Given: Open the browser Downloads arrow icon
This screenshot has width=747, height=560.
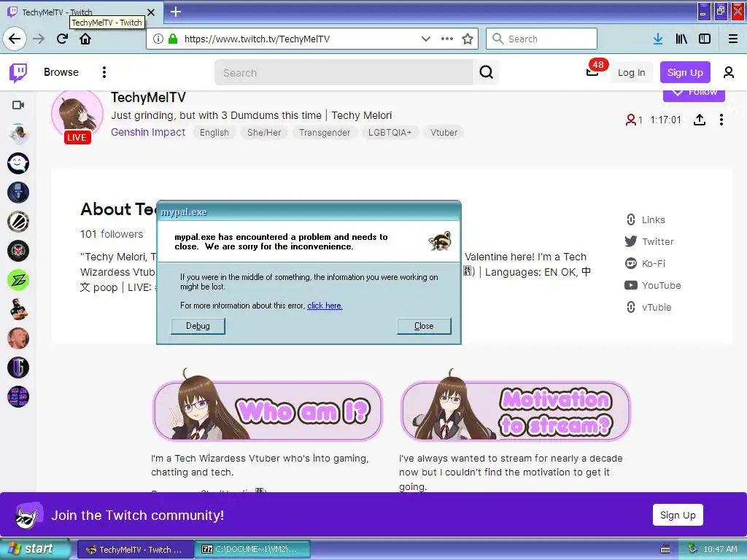Looking at the screenshot, I should pyautogui.click(x=658, y=39).
